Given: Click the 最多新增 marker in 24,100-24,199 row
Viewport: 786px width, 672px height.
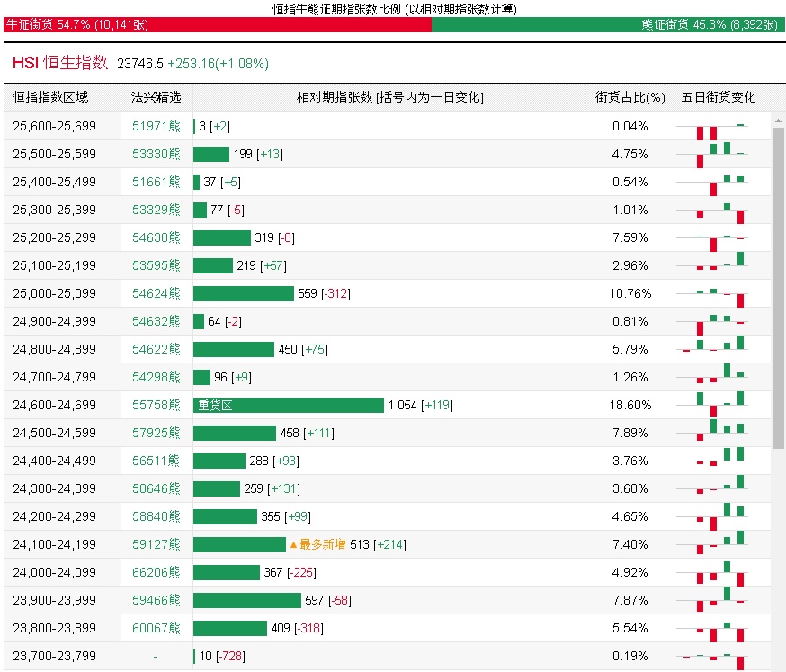Looking at the screenshot, I should (x=317, y=544).
